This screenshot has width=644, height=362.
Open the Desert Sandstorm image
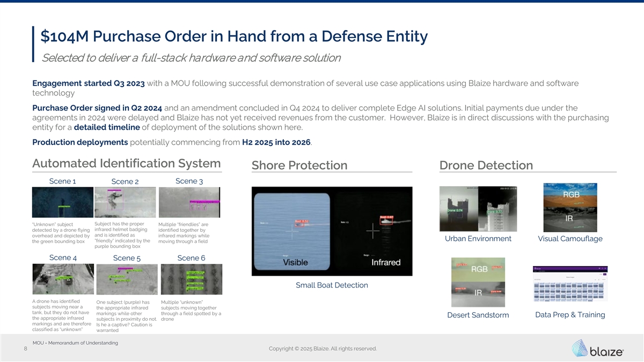(x=479, y=282)
